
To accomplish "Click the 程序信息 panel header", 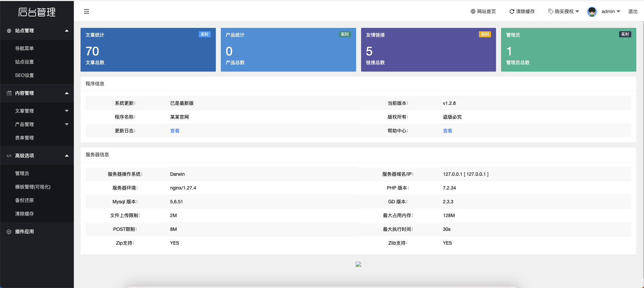I will [x=358, y=84].
